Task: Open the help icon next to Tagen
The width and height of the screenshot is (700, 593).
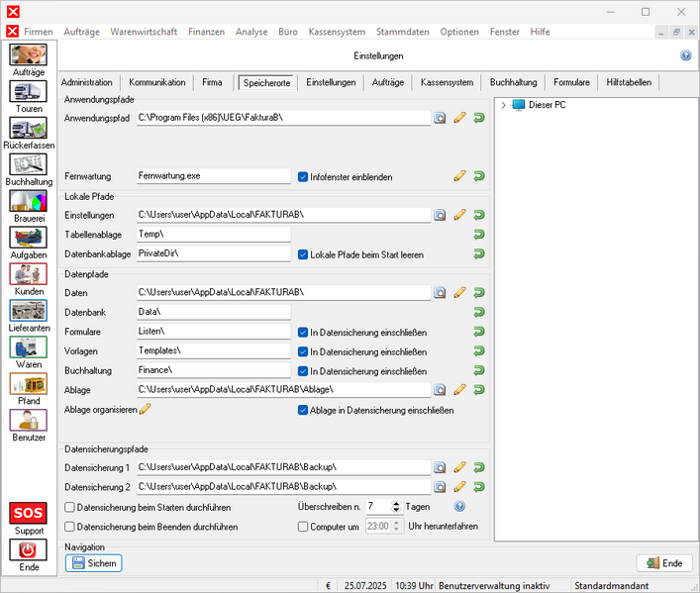Action: click(459, 507)
